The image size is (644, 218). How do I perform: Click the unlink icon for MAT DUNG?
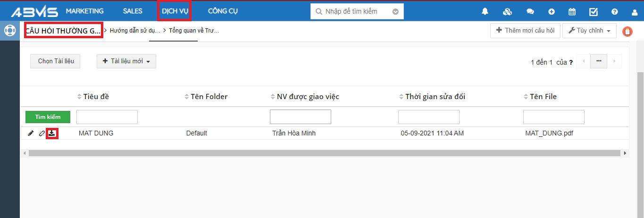42,134
